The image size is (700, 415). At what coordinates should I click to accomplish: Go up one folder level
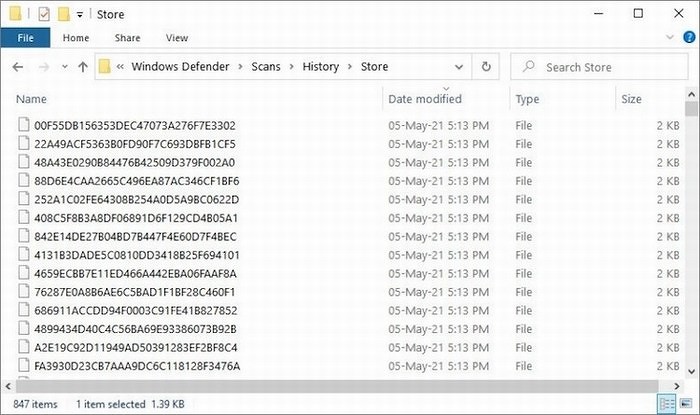click(x=83, y=67)
